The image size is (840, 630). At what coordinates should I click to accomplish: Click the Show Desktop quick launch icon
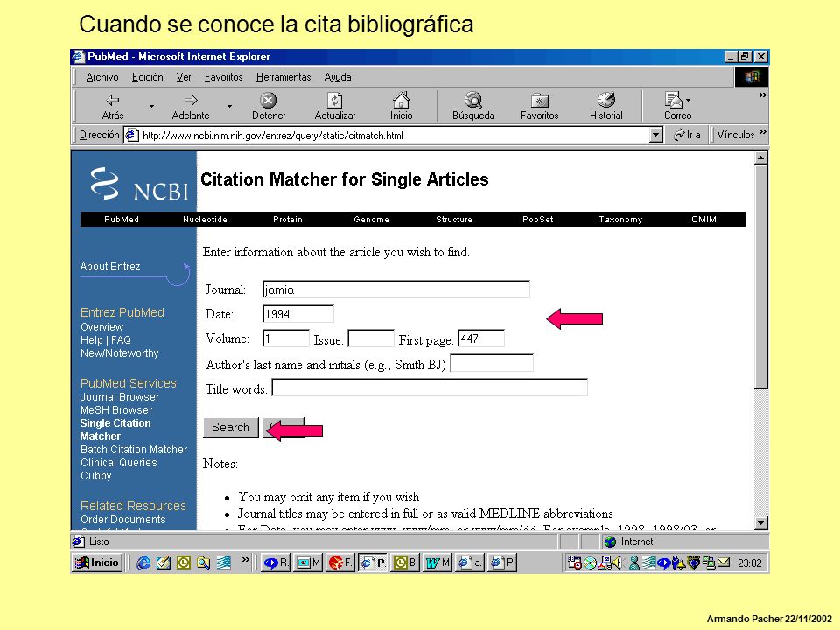coord(164,563)
